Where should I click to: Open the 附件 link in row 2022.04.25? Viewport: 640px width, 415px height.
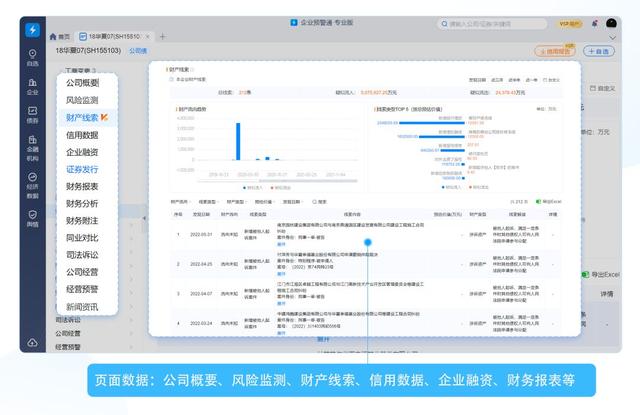tap(281, 273)
